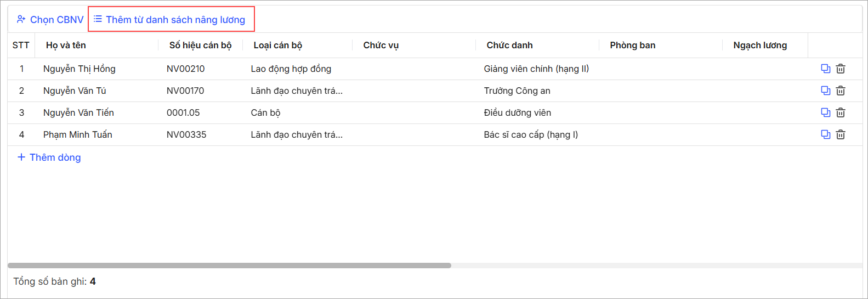Screen dimensions: 868x299
Task: Duplicate the Phạm Minh Tuấn row
Action: (x=826, y=134)
